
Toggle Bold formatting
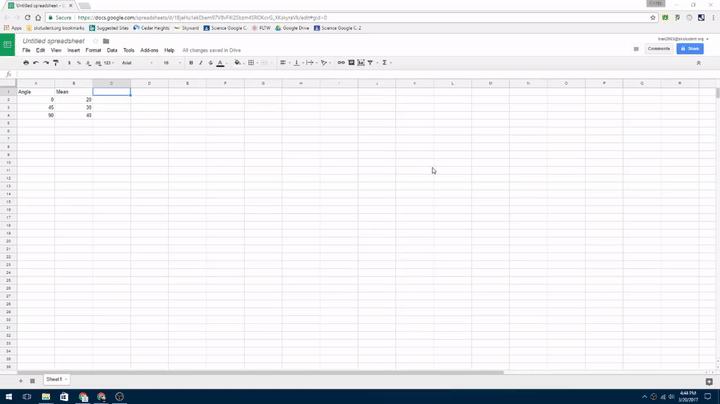191,63
